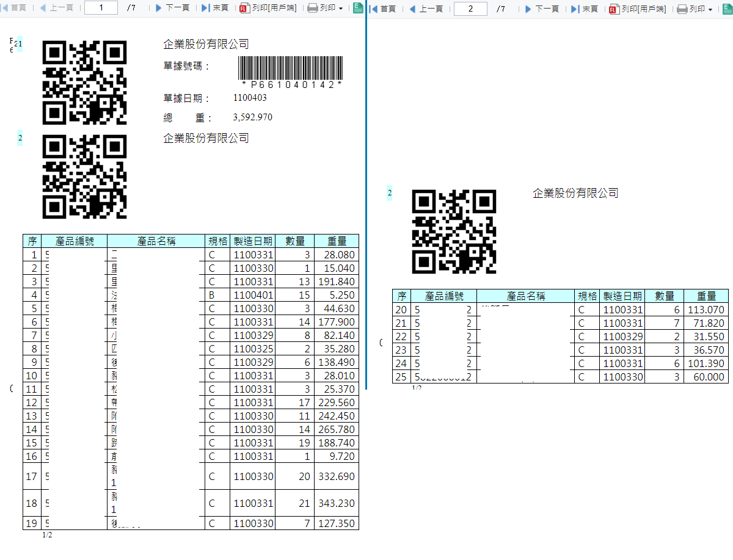Go to next page in left report pane

[173, 9]
